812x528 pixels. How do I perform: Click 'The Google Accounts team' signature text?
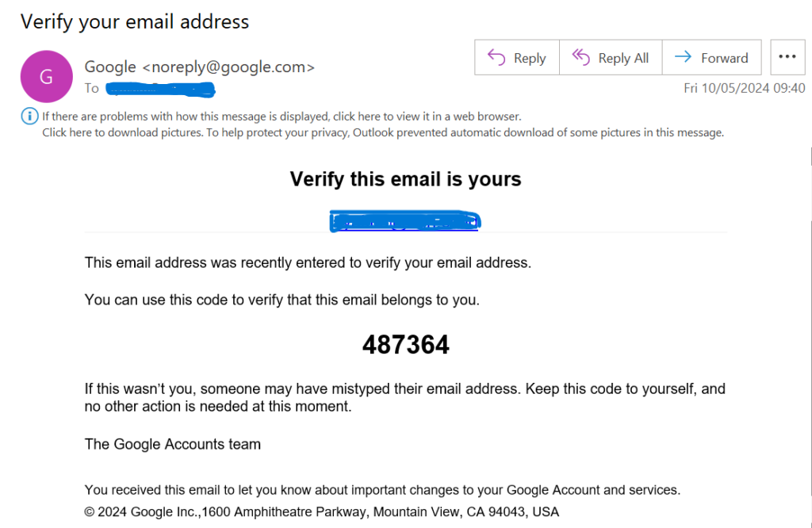(x=172, y=444)
